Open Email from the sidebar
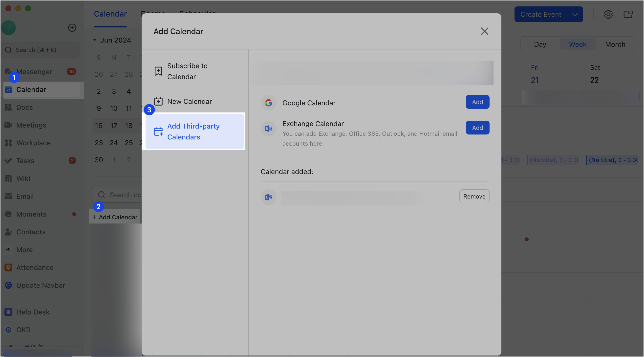This screenshot has width=644, height=357. click(x=25, y=196)
